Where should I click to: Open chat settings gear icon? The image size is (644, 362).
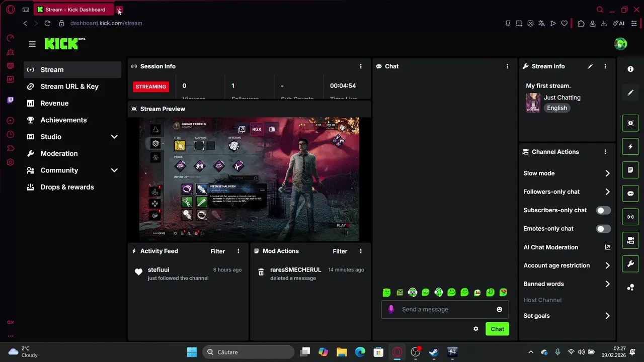click(x=476, y=329)
